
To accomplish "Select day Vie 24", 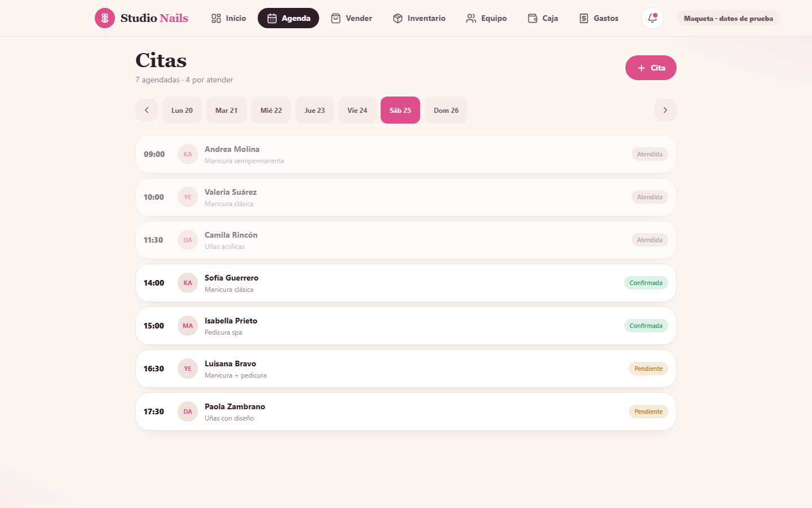I will 357,110.
